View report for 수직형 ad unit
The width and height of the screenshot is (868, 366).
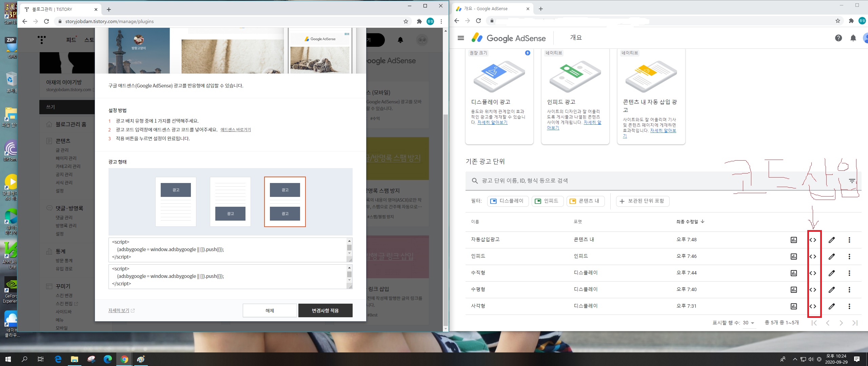pos(794,273)
